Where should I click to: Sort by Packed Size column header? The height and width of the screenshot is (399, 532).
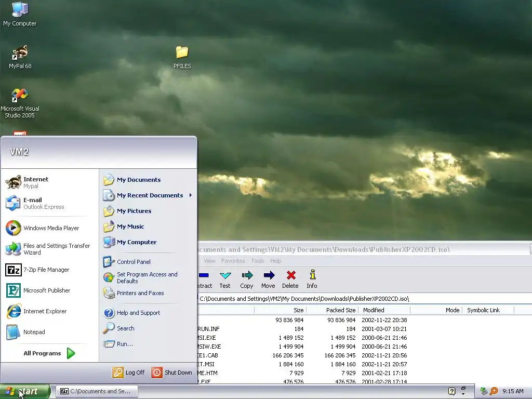pyautogui.click(x=332, y=310)
